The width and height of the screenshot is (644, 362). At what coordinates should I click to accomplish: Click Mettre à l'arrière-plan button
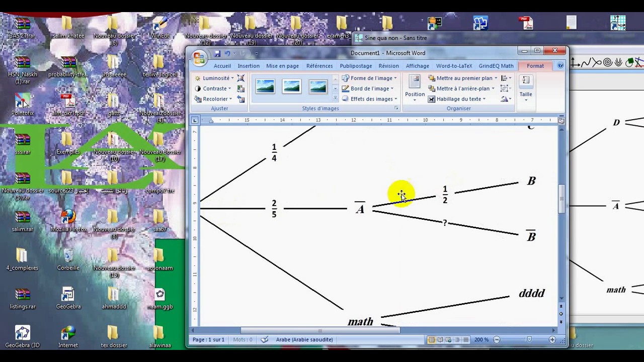(x=461, y=88)
